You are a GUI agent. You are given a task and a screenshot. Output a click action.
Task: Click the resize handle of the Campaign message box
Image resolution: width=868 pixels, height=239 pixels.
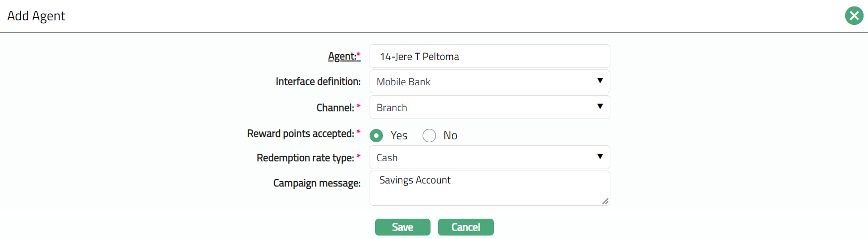(x=605, y=201)
